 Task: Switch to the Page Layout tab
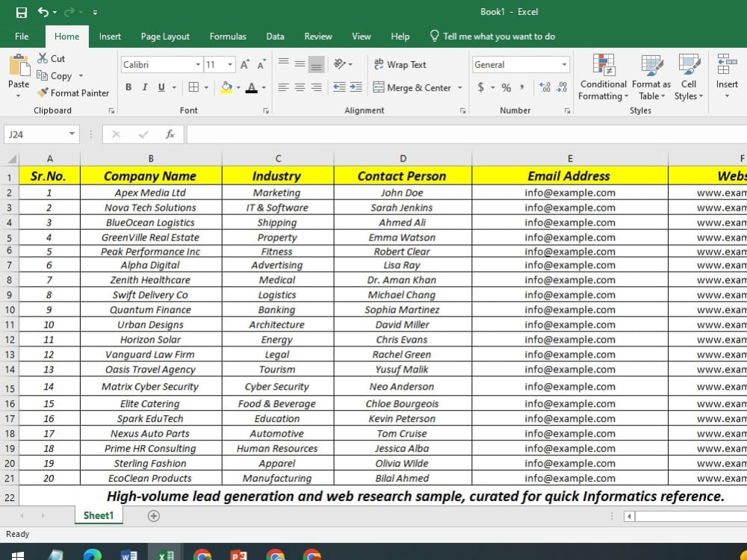(165, 36)
